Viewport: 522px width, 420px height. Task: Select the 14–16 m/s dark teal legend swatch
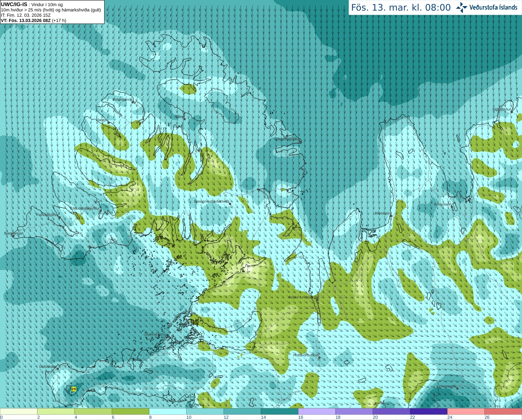[280, 411]
